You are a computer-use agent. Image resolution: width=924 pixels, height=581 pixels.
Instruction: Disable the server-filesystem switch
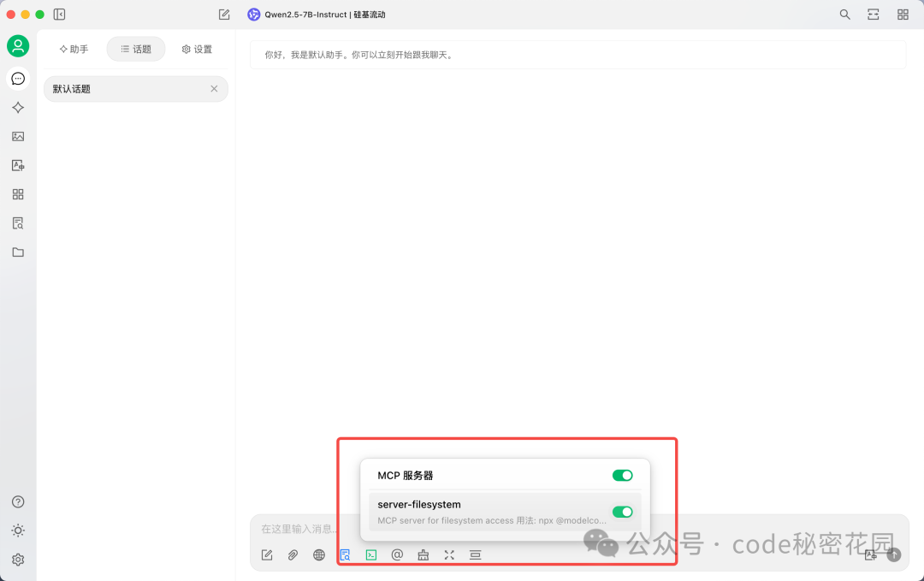[x=622, y=511]
